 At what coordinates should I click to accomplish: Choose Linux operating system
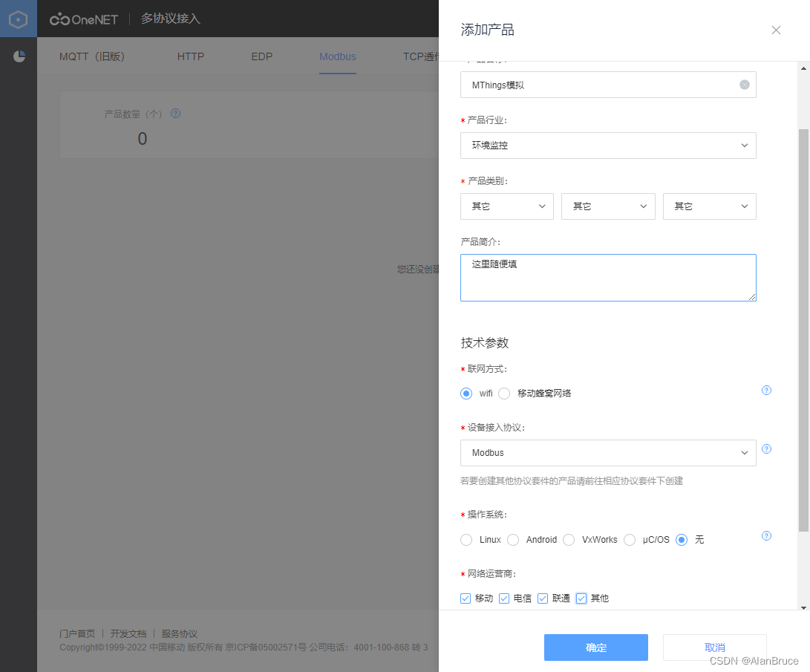466,540
